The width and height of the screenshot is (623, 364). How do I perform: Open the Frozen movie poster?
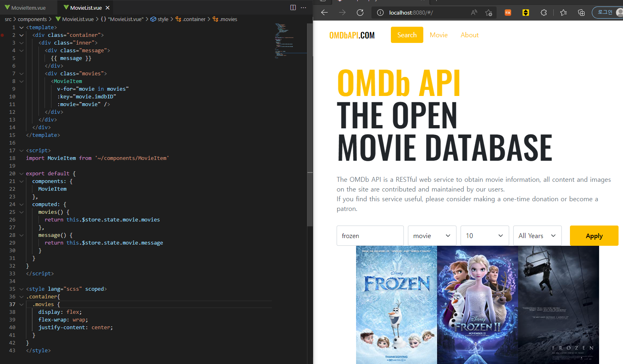(397, 305)
